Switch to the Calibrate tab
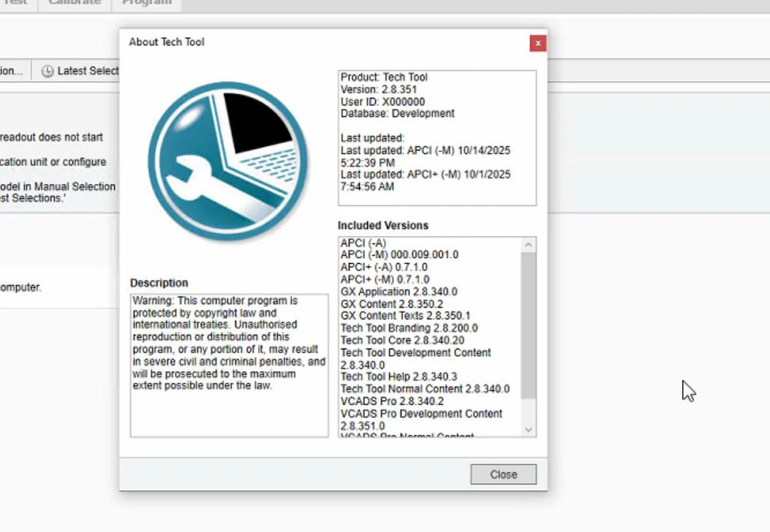 (73, 4)
